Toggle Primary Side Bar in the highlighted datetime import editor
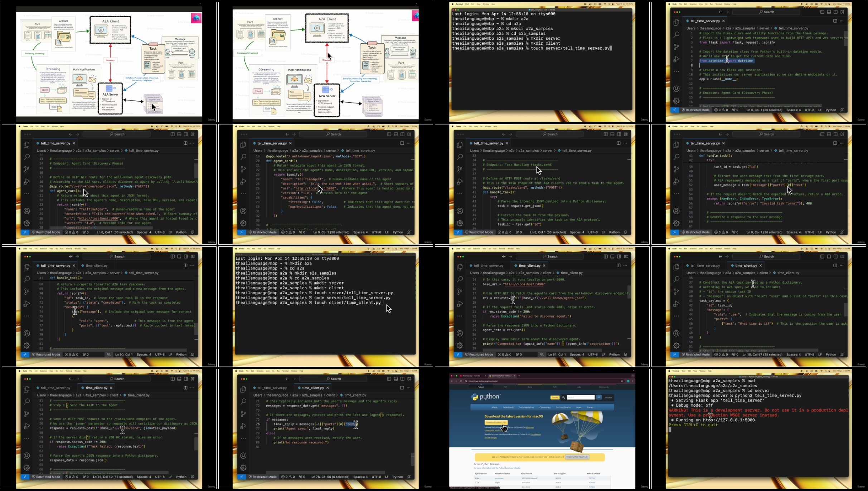868x491 pixels. [822, 12]
